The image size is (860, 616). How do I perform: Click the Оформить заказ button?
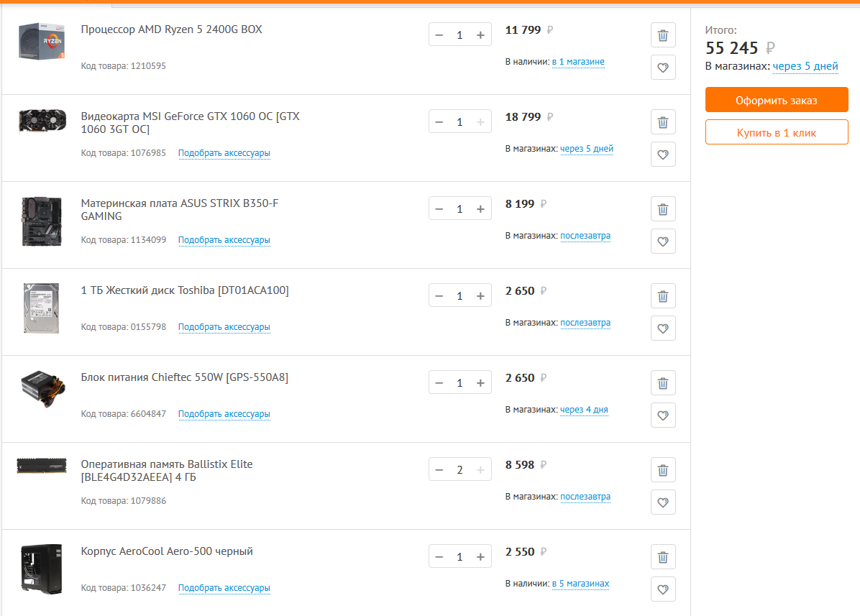pos(777,100)
